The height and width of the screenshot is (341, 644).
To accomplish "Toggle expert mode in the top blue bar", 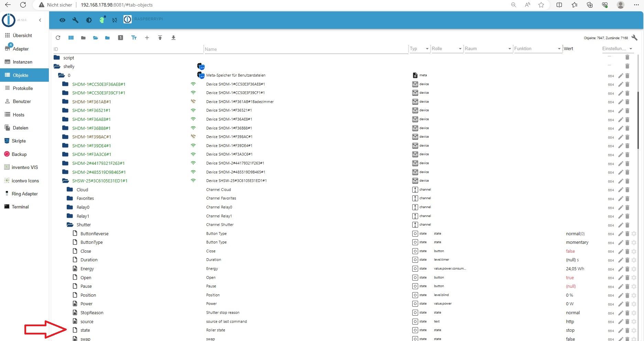I will click(x=102, y=20).
